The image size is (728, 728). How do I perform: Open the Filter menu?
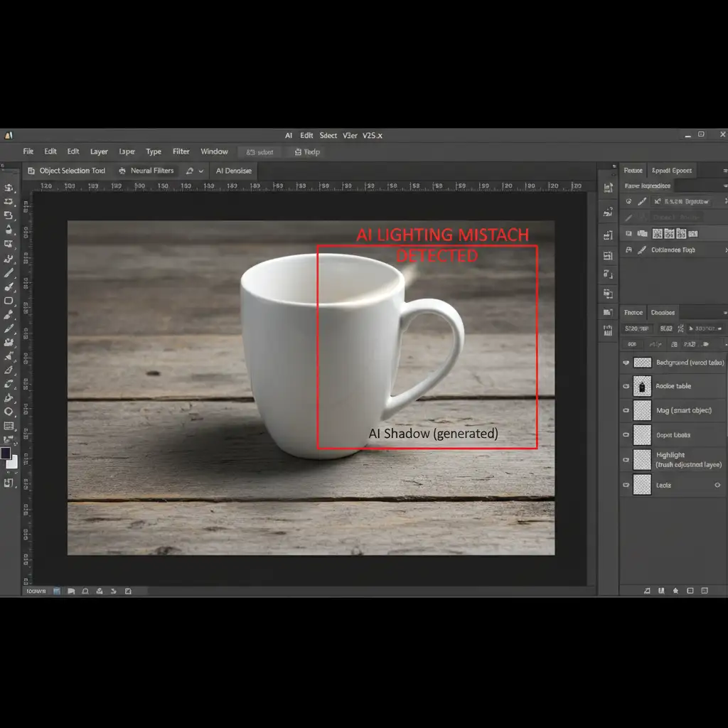181,151
